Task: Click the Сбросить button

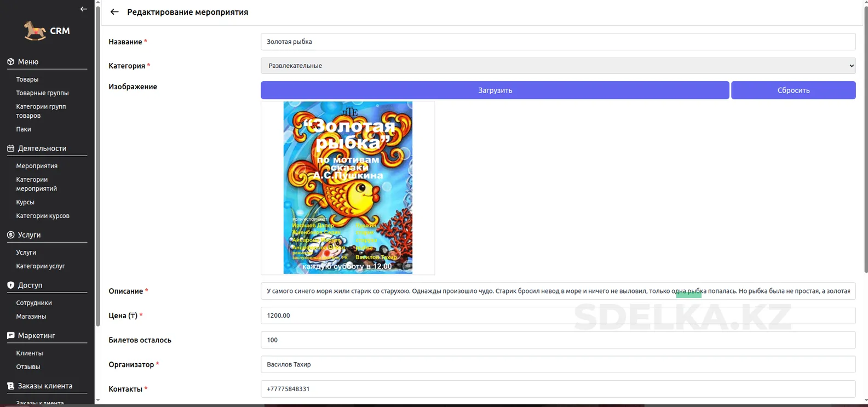Action: click(x=794, y=90)
